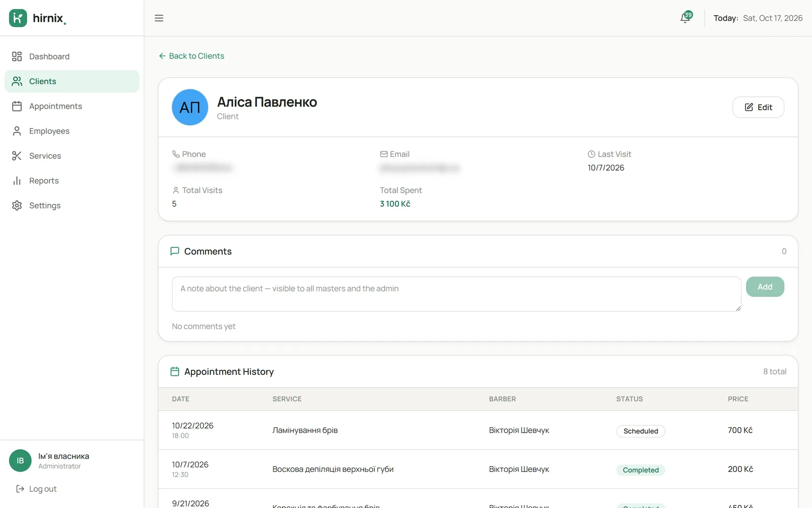Select the Ламінування брів service cell
Viewport: 812px width, 508px height.
[305, 430]
